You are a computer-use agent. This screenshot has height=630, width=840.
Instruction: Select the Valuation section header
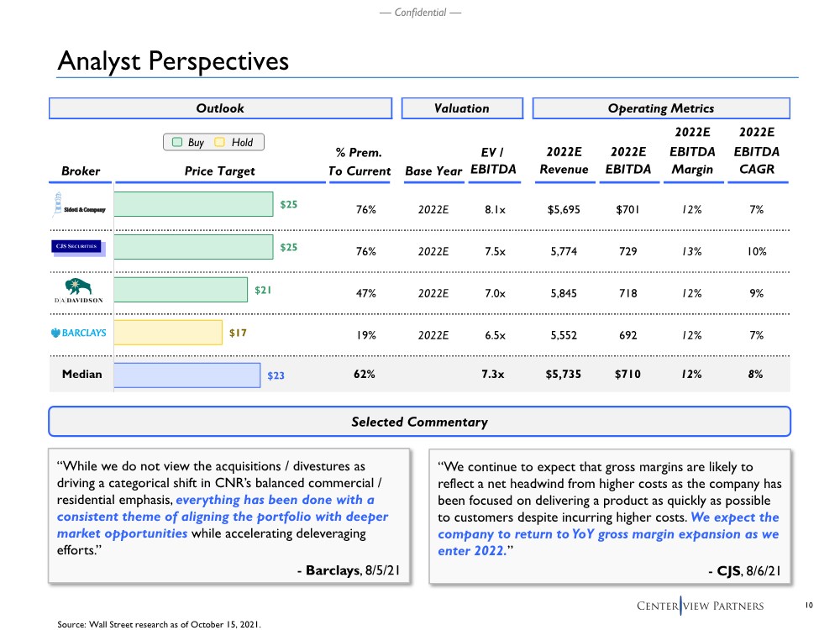pos(461,108)
